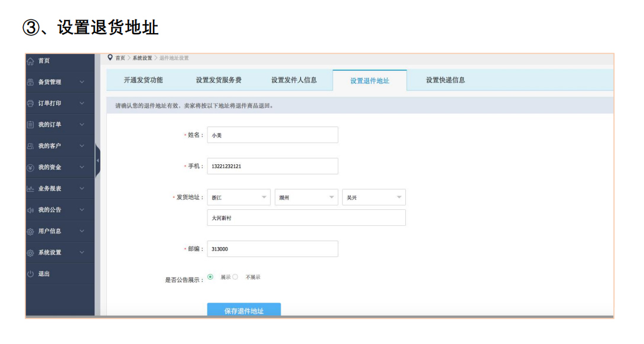Open 我的订单 in the sidebar
Screen dimensions: 644x344
click(50, 125)
